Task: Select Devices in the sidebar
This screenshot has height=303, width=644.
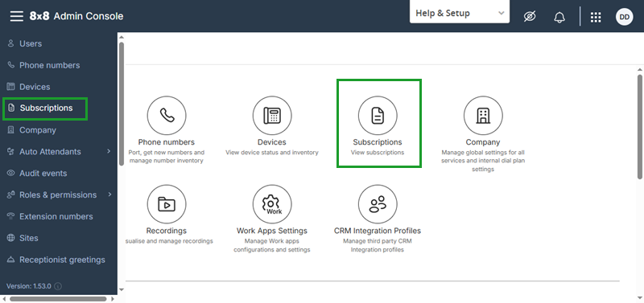Action: (x=35, y=87)
